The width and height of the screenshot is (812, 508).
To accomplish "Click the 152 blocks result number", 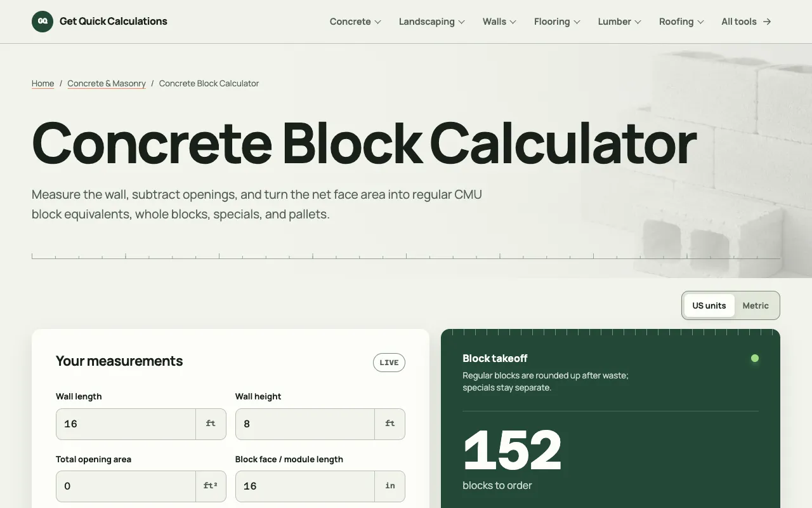I will click(513, 450).
